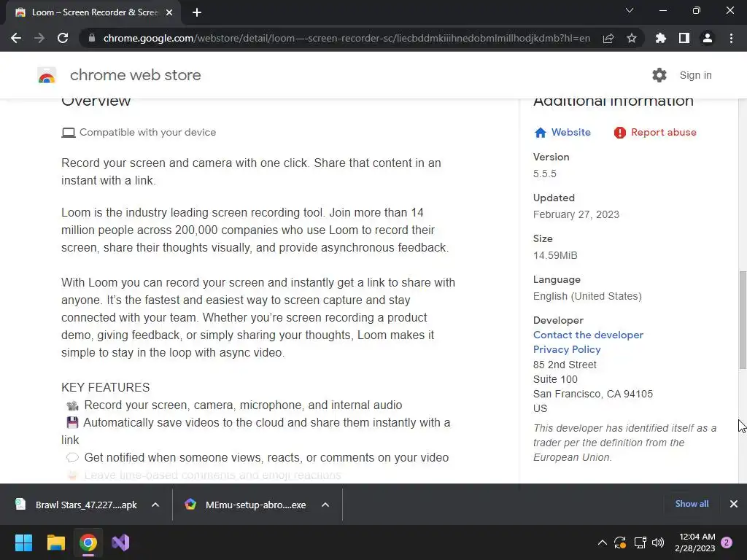
Task: Click the chrome web store title
Action: [135, 75]
